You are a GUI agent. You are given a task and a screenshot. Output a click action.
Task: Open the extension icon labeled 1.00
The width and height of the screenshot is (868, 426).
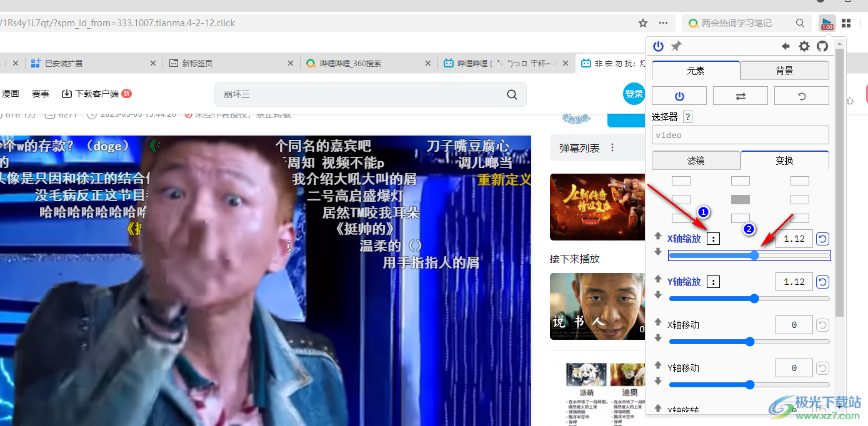pos(827,23)
